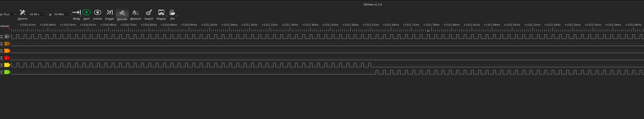
Task: Click trigger-type icon beside channel 5
Action: pos(1,72)
